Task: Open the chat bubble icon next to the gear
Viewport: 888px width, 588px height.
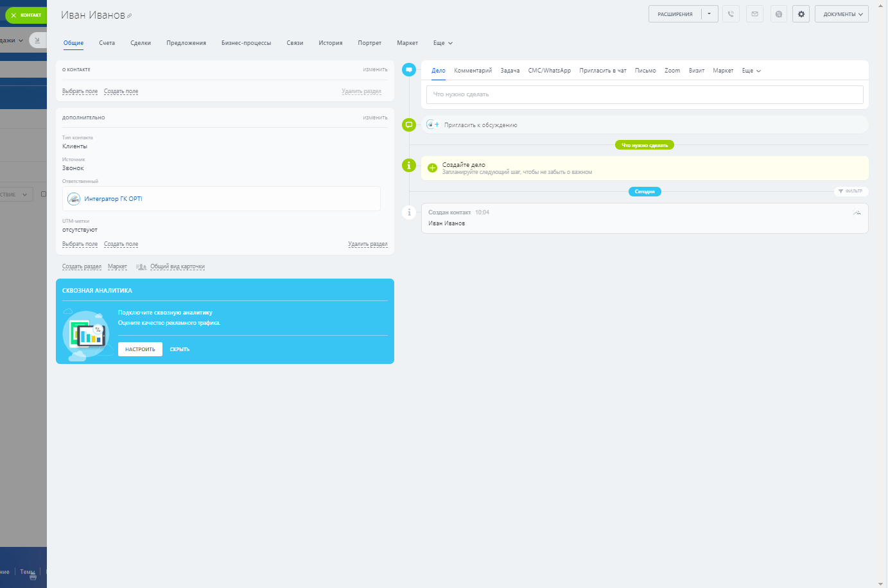Action: [779, 14]
